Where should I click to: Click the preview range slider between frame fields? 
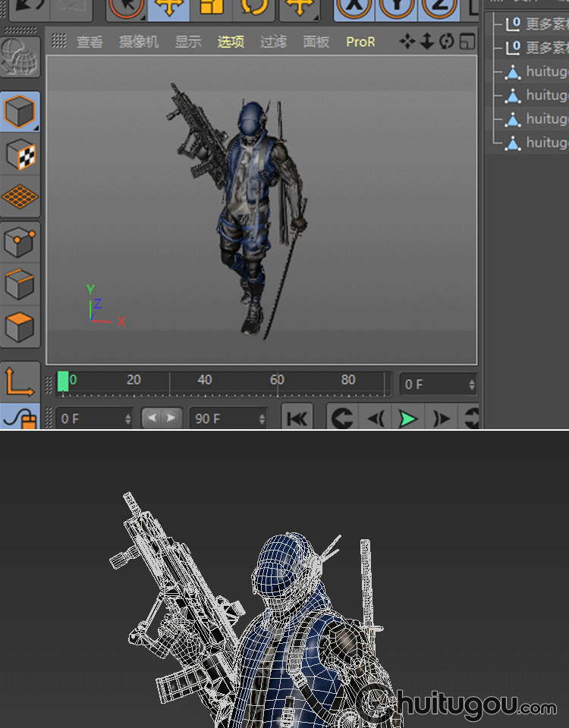pos(162,418)
